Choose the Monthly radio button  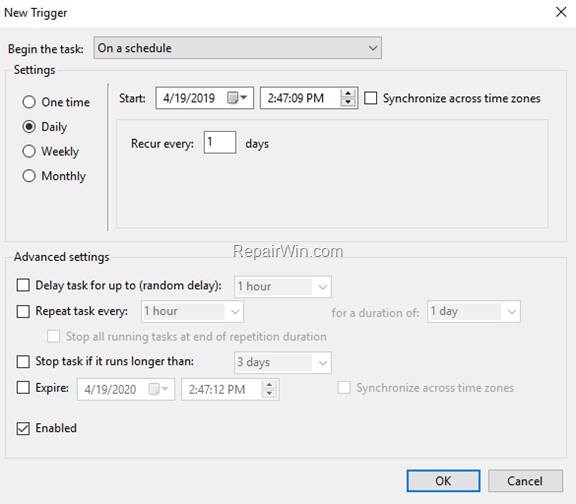(29, 176)
